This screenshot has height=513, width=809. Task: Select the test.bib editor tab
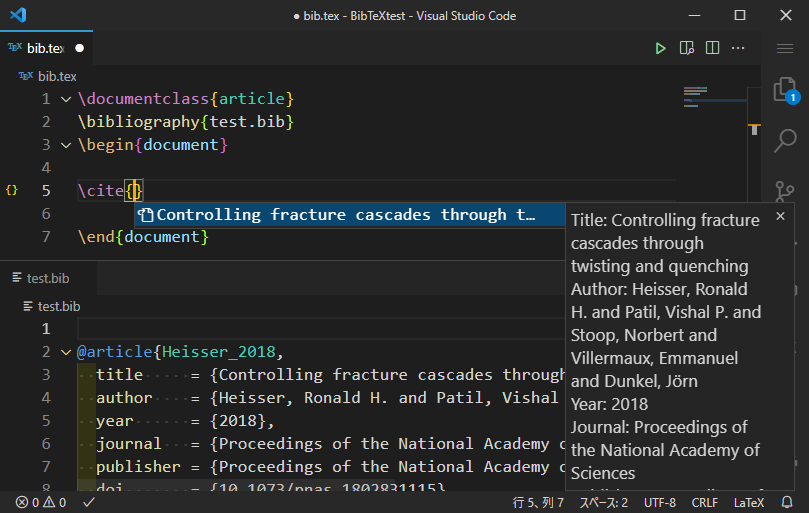click(x=47, y=279)
